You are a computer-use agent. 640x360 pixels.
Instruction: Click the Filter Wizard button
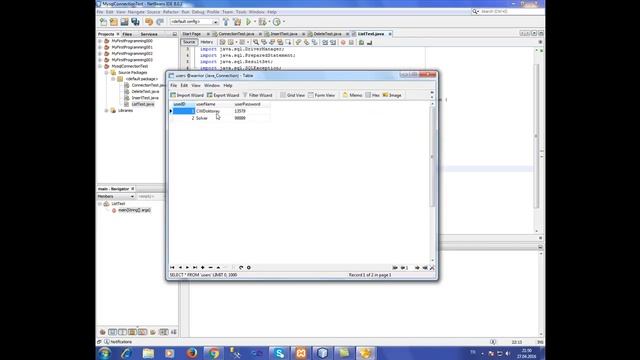pyautogui.click(x=258, y=95)
